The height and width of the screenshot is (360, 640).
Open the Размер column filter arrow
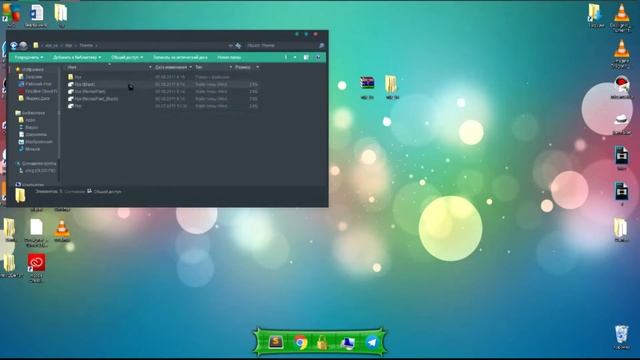pos(257,67)
